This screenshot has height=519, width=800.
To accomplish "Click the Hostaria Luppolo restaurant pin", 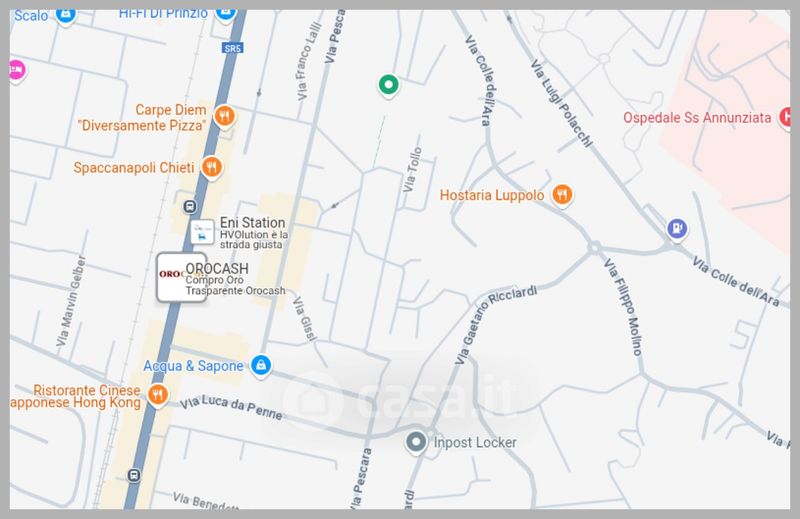I will tap(562, 195).
